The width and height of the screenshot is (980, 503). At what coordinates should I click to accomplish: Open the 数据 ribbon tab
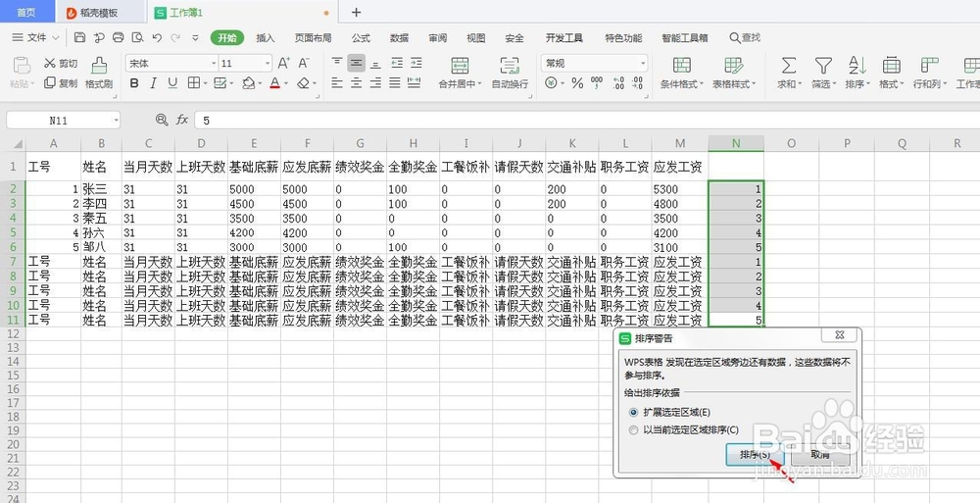[x=399, y=37]
